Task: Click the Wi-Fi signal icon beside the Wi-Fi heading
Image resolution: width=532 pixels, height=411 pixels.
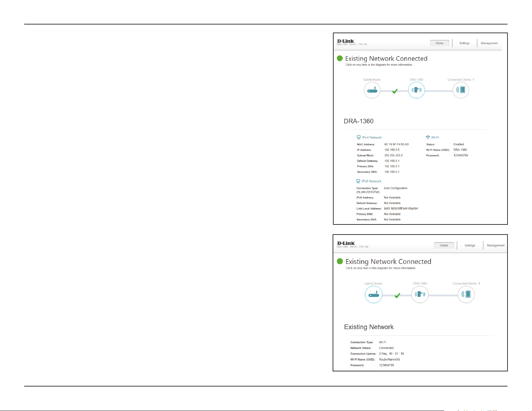Action: [428, 137]
